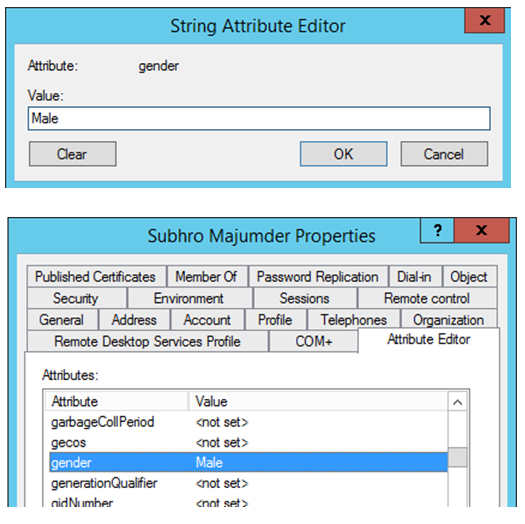Sort by the Attribute column header
Screen dimensions: 525x524
pyautogui.click(x=116, y=401)
